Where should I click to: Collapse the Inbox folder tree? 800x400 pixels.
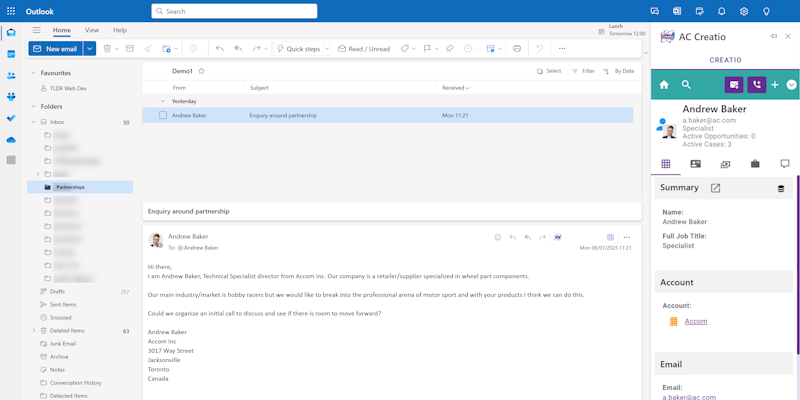33,122
